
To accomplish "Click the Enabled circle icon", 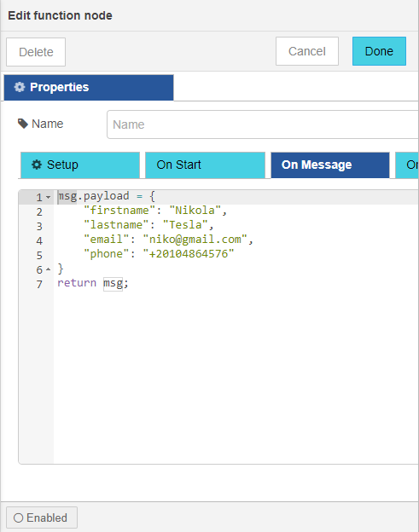I will click(x=18, y=518).
